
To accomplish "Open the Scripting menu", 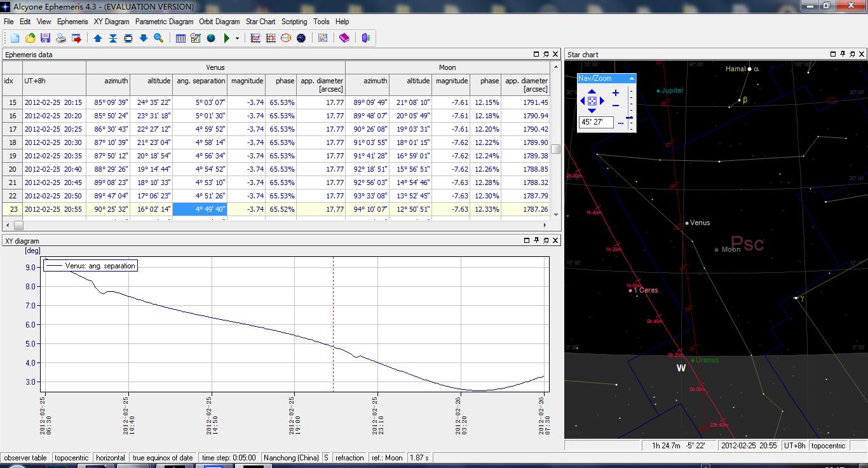I will pos(294,22).
